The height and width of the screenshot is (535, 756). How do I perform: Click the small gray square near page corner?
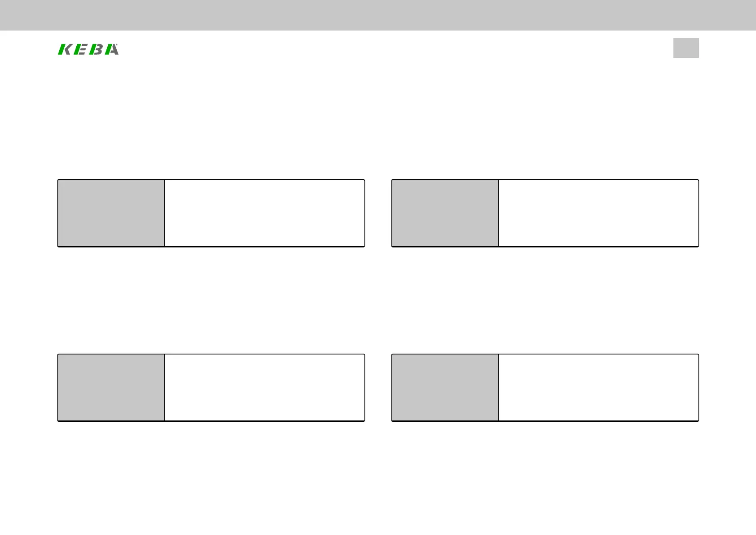click(686, 48)
